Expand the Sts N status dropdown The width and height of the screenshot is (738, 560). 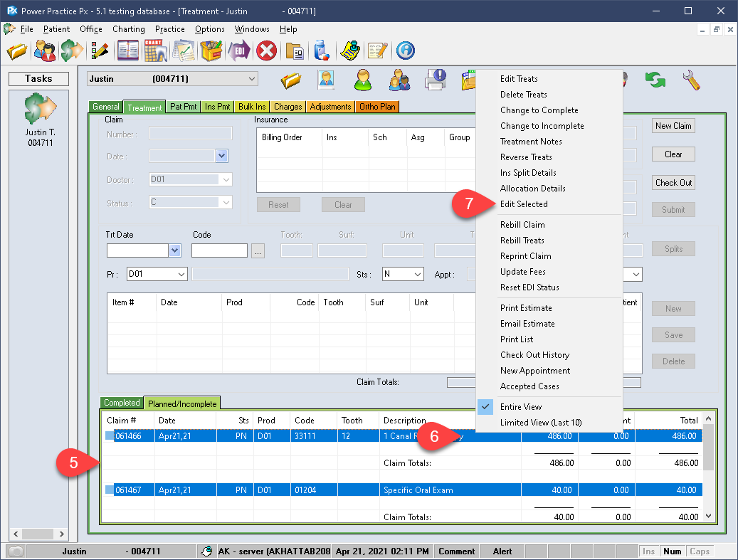click(x=418, y=275)
